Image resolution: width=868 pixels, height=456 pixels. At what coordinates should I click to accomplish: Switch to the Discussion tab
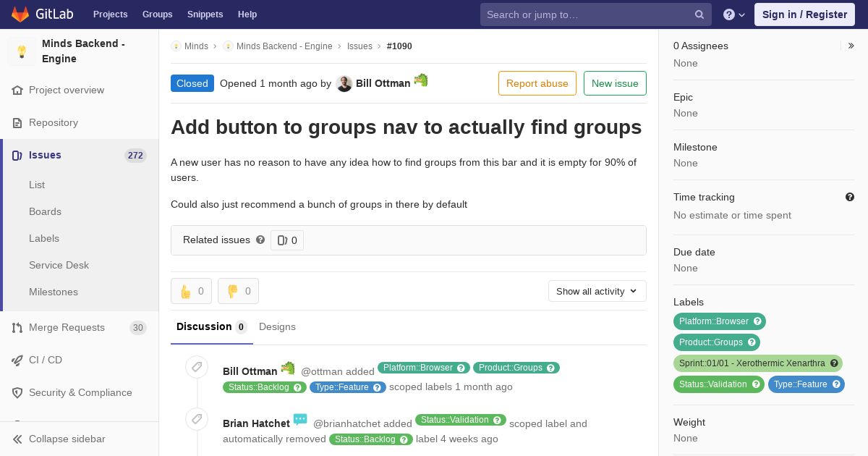212,326
